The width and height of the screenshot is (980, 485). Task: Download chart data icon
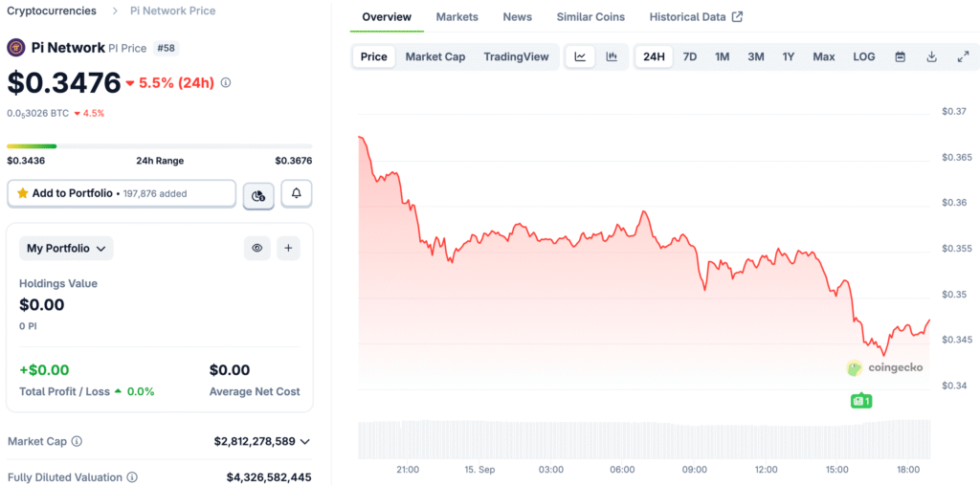click(x=931, y=56)
